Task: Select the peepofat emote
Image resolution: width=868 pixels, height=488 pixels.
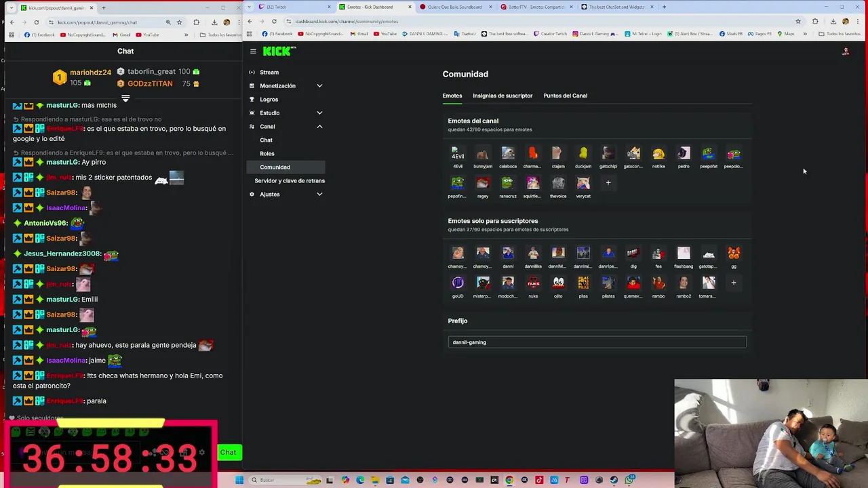Action: (709, 157)
